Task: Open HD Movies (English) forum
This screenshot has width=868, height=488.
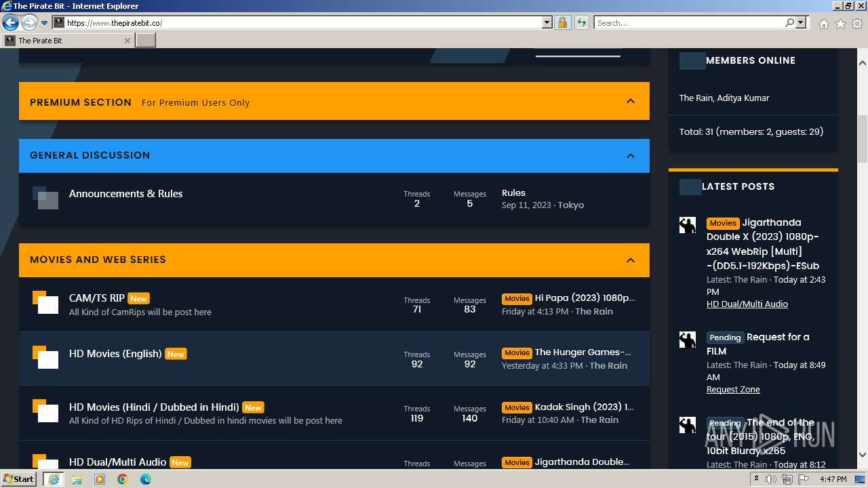Action: point(115,354)
